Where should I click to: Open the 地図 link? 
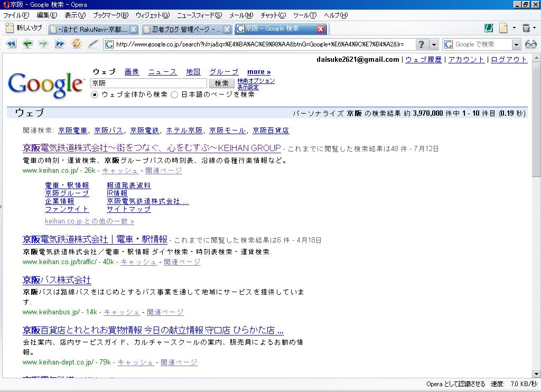[x=193, y=72]
